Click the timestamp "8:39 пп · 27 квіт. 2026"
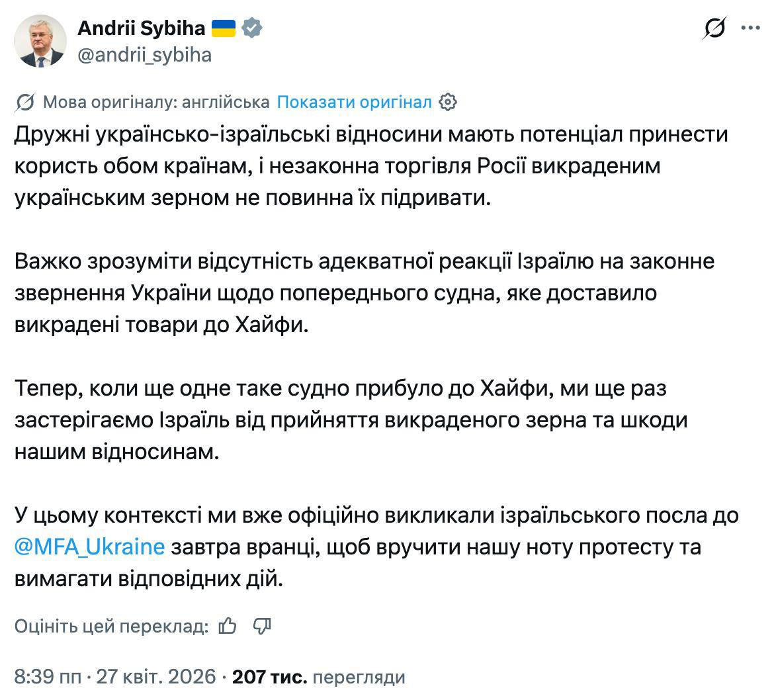 [x=115, y=677]
